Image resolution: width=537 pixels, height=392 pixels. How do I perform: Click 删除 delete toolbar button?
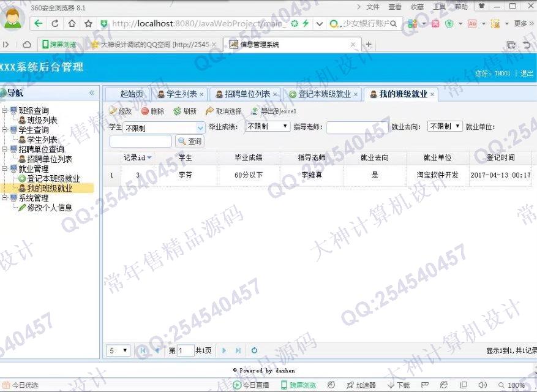click(x=153, y=111)
